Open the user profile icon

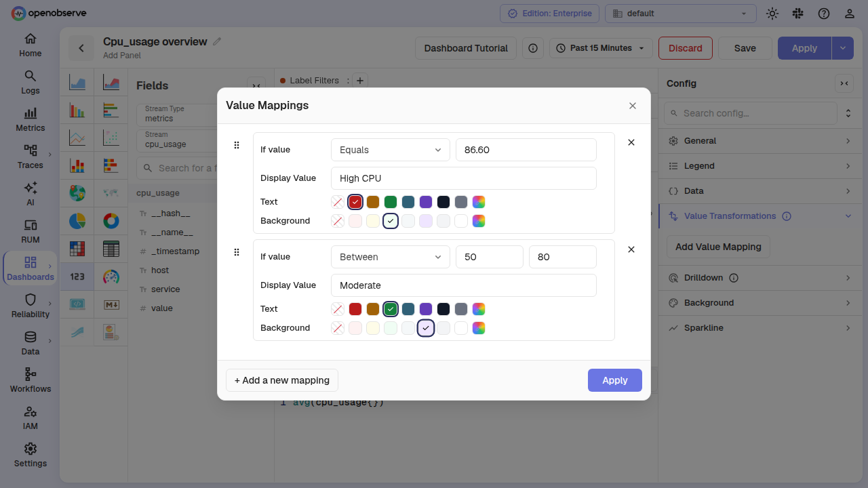[850, 14]
